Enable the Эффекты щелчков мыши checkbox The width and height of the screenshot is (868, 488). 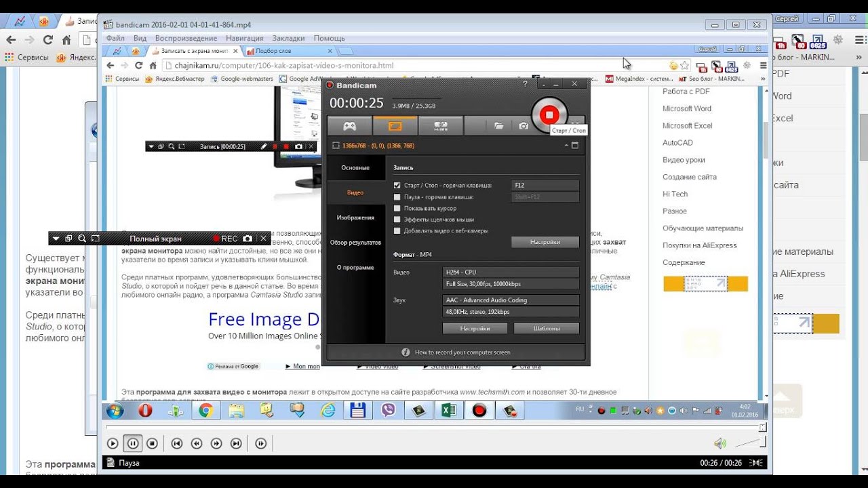click(397, 220)
